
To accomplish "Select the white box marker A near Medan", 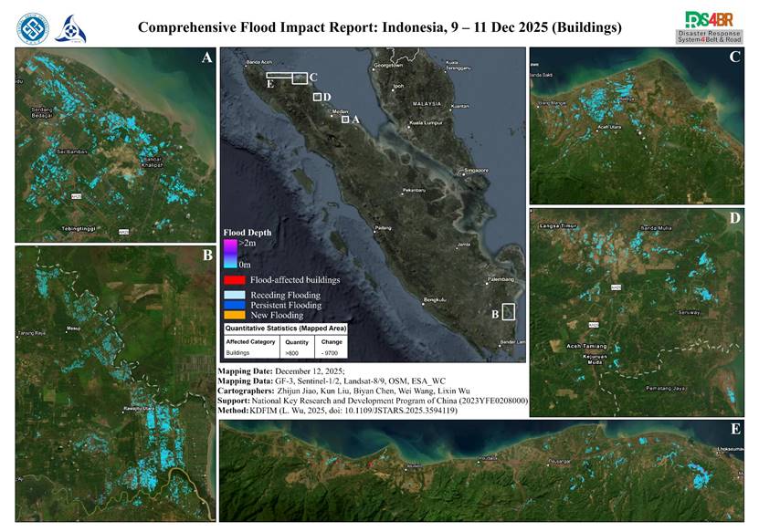I will pos(345,119).
